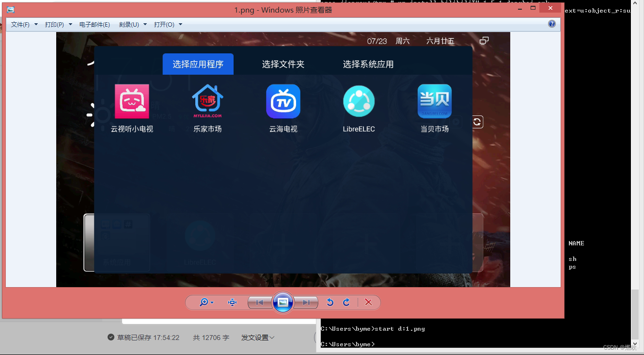
Task: Click the 共 12706 字 word count
Action: [211, 338]
